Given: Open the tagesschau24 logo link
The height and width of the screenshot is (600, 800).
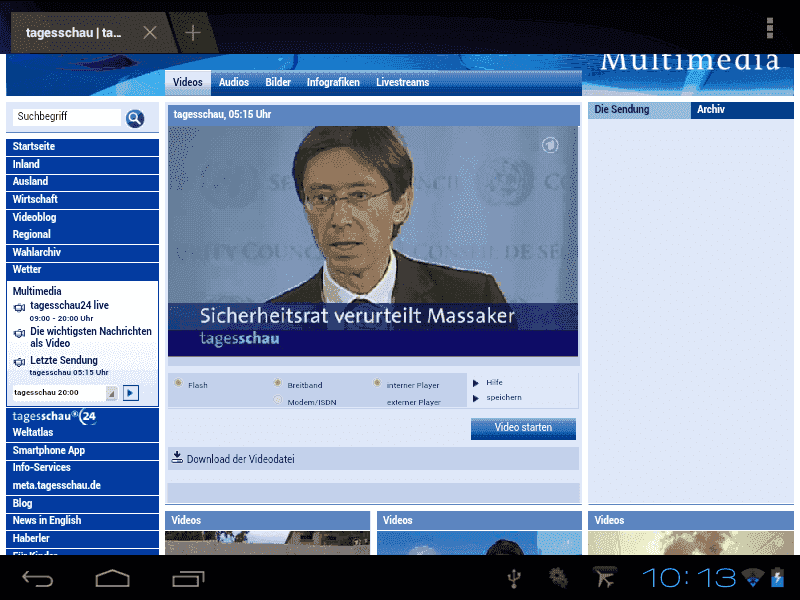Looking at the screenshot, I should pos(54,416).
